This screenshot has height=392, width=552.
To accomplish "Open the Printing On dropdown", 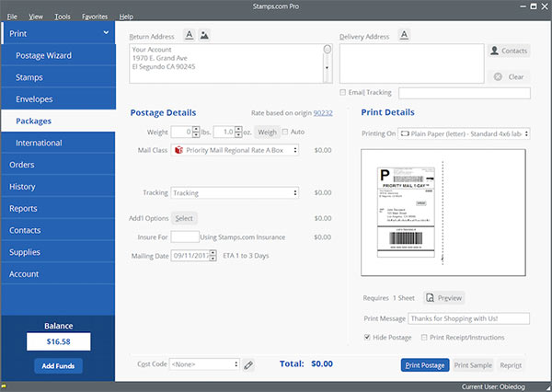I will [x=464, y=133].
